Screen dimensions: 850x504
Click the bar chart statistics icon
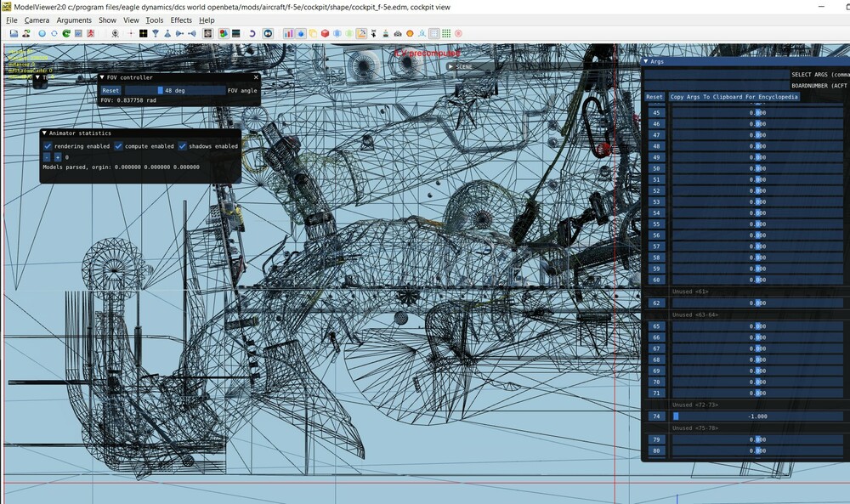[x=288, y=33]
